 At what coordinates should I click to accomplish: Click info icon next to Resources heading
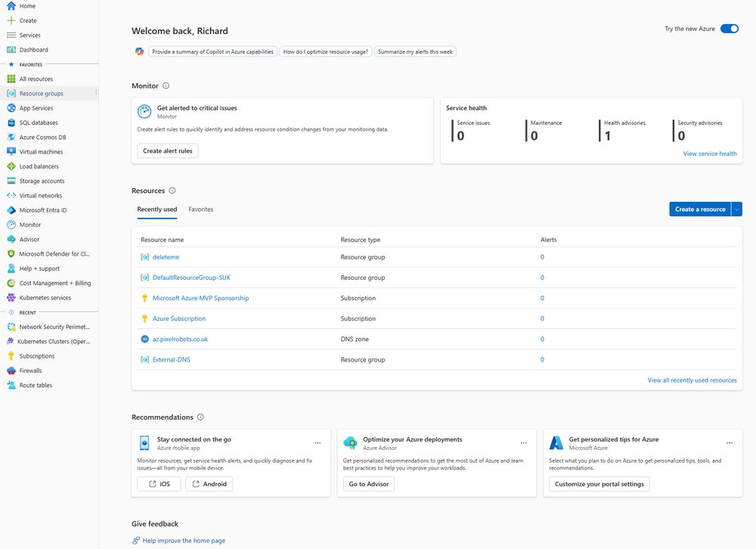tap(172, 191)
